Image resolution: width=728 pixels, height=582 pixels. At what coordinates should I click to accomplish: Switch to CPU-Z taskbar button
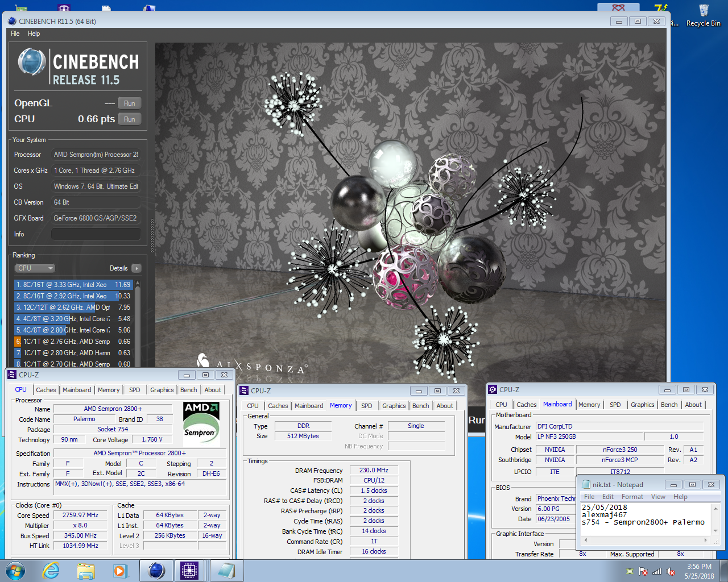pyautogui.click(x=189, y=571)
